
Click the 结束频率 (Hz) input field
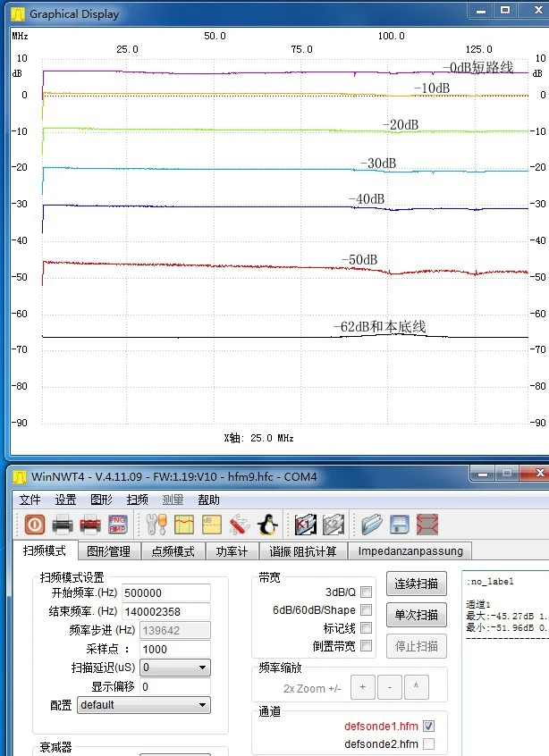pos(166,611)
